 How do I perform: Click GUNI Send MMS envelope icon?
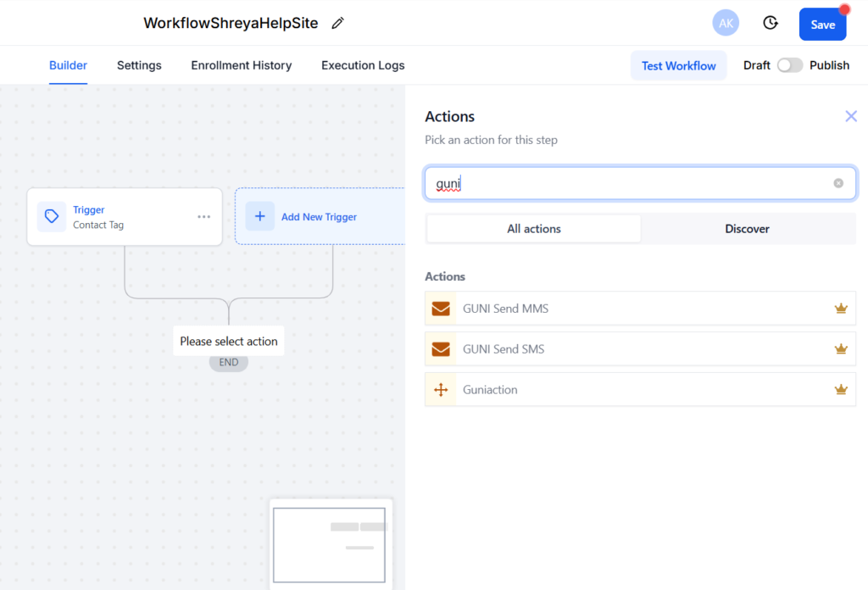tap(441, 309)
